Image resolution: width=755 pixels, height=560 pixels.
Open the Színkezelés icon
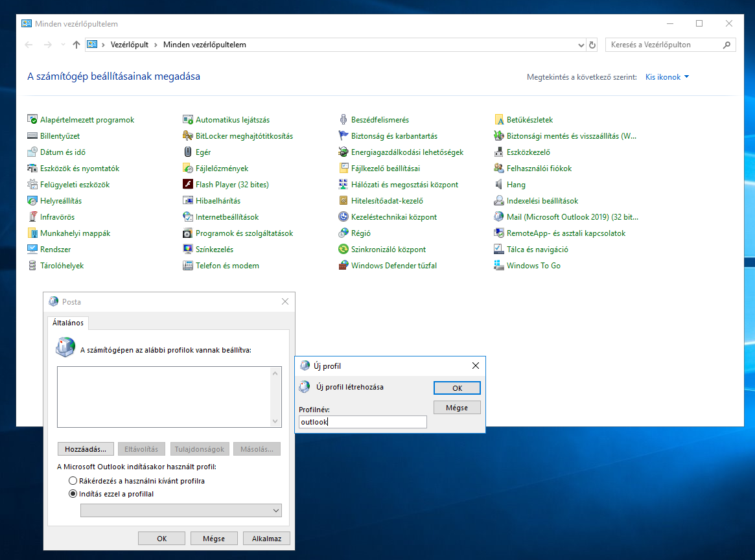point(188,250)
